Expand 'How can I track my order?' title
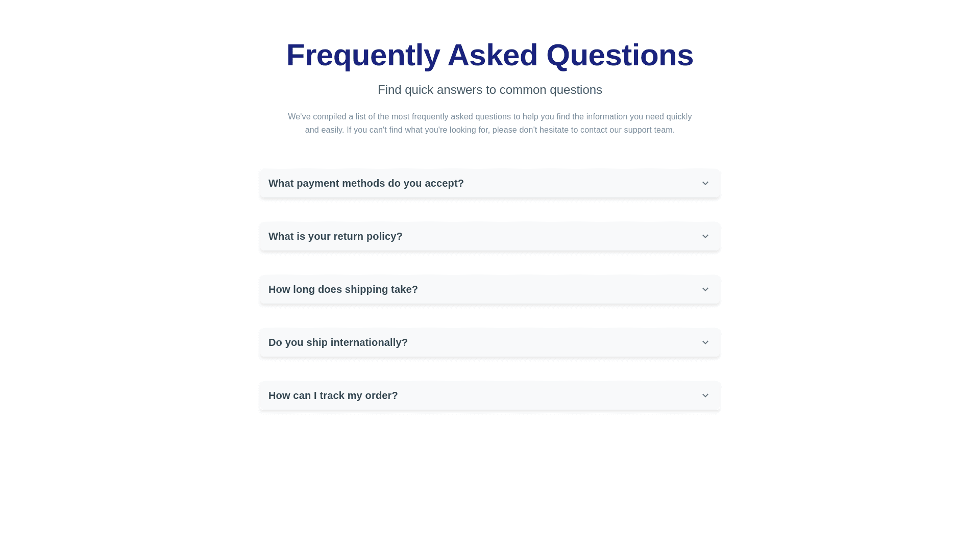Viewport: 980px width, 551px height. point(333,395)
